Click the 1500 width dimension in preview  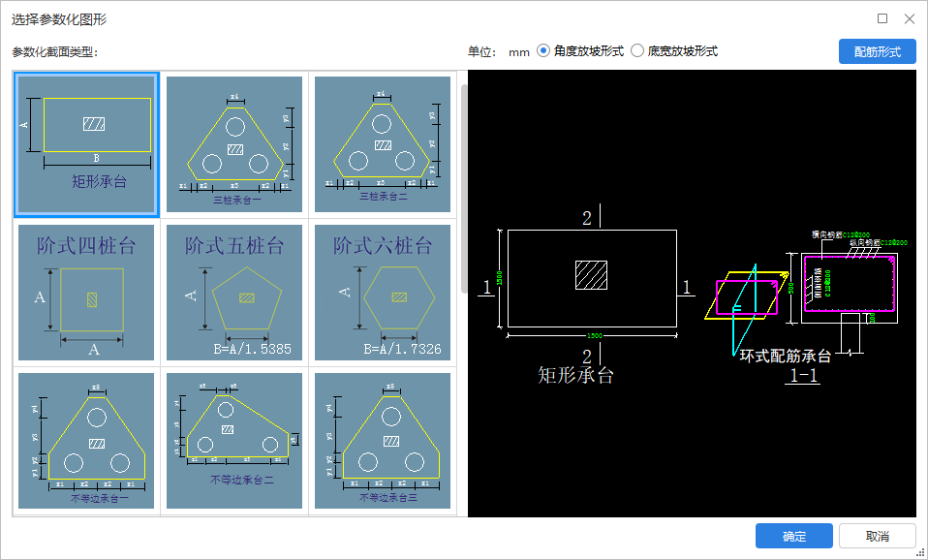pyautogui.click(x=594, y=335)
